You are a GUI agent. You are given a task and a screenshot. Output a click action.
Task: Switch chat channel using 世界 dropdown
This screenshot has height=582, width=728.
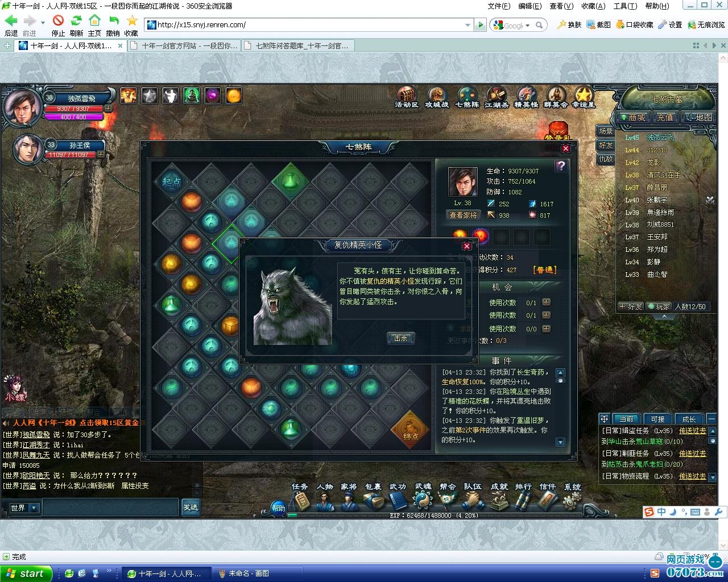(24, 508)
